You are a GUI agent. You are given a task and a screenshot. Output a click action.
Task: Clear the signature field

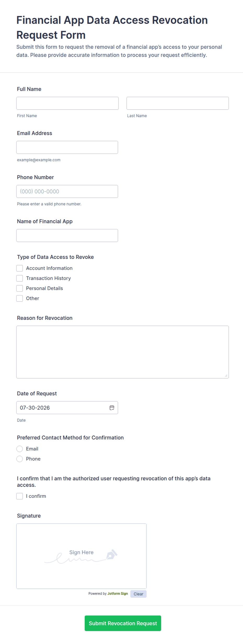click(x=138, y=594)
